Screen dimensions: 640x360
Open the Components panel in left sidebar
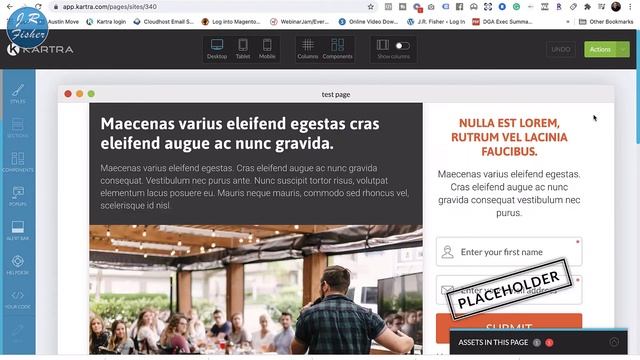pyautogui.click(x=18, y=162)
